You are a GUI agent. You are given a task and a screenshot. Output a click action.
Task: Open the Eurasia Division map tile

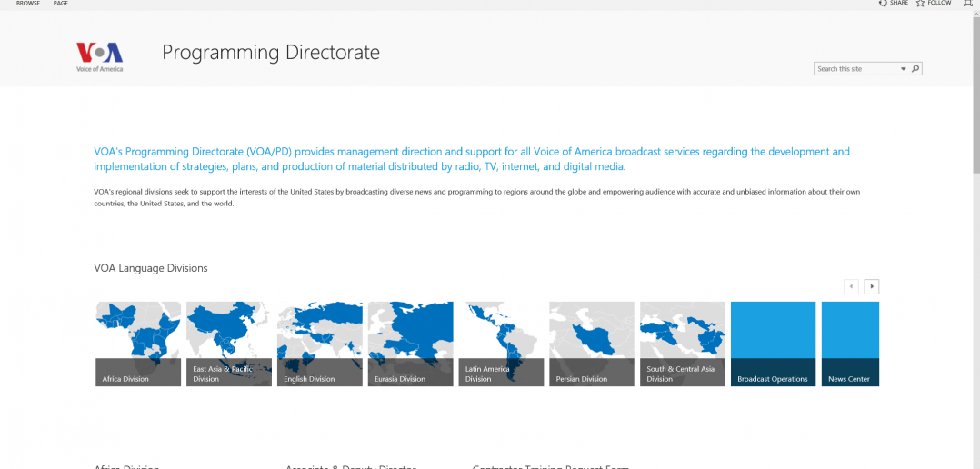pyautogui.click(x=411, y=344)
